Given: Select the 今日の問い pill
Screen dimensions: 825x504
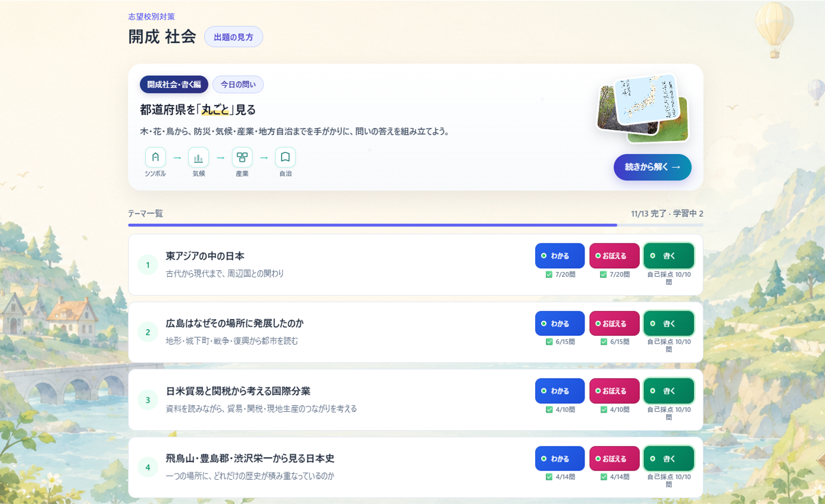Looking at the screenshot, I should [x=238, y=84].
